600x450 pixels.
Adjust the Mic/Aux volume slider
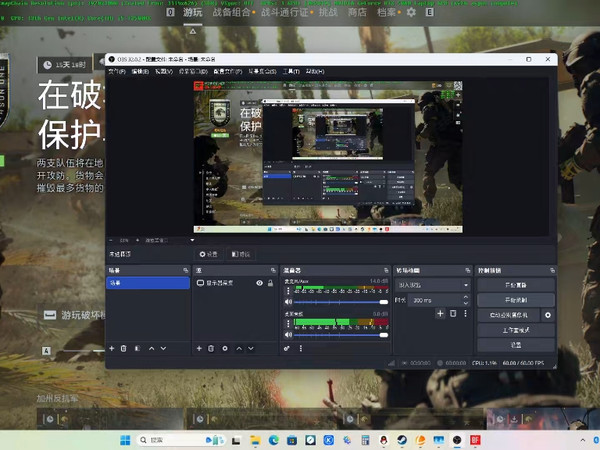point(341,302)
